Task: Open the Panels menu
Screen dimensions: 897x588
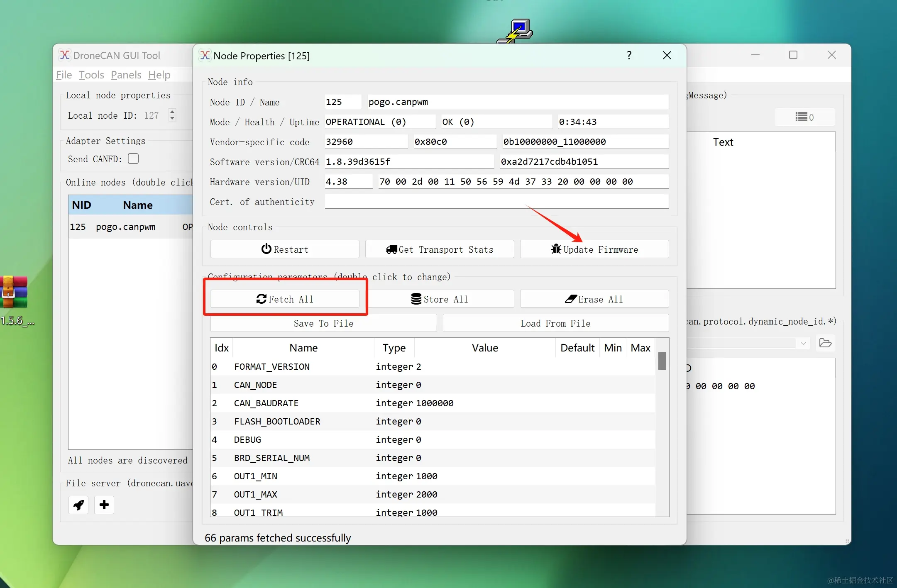Action: 126,75
